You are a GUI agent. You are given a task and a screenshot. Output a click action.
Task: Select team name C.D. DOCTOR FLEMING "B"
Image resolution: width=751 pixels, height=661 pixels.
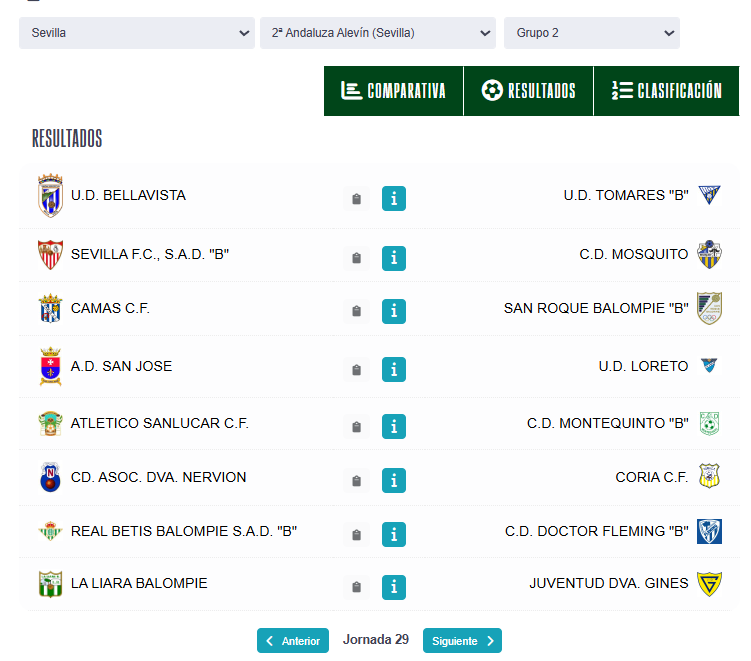597,531
